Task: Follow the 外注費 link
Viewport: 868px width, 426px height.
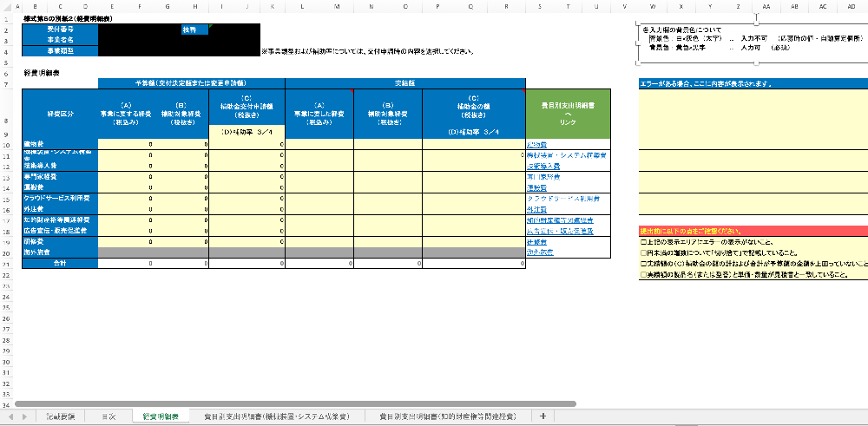Action: tap(536, 210)
